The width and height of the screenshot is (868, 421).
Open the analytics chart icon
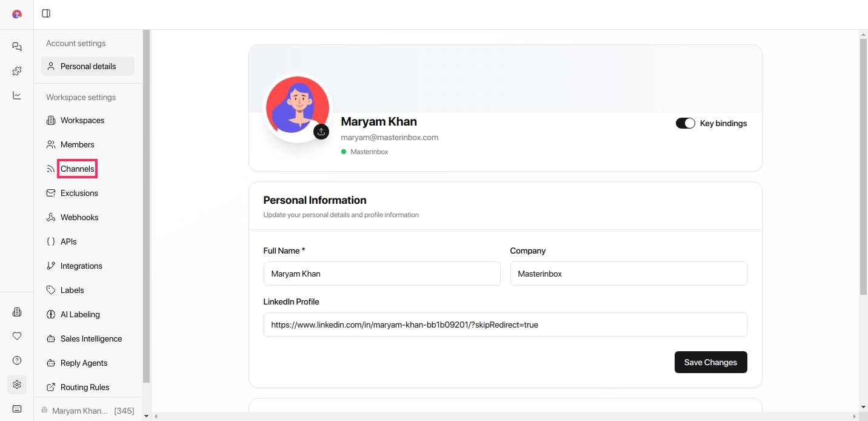17,95
